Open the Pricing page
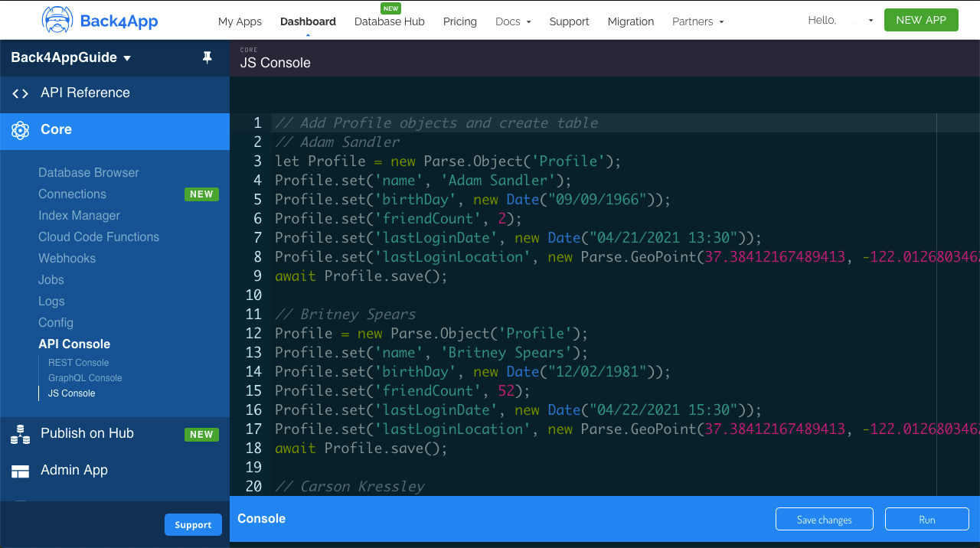This screenshot has width=980, height=548. (460, 21)
